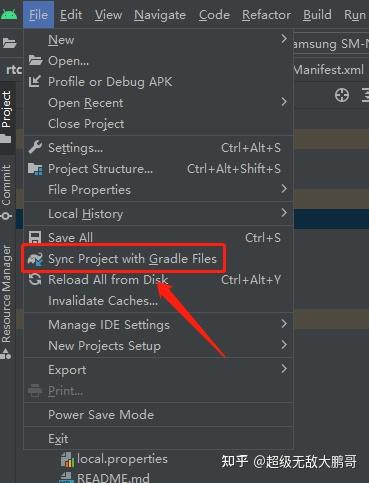Expand the Export submenu
369x483 pixels.
click(x=158, y=370)
